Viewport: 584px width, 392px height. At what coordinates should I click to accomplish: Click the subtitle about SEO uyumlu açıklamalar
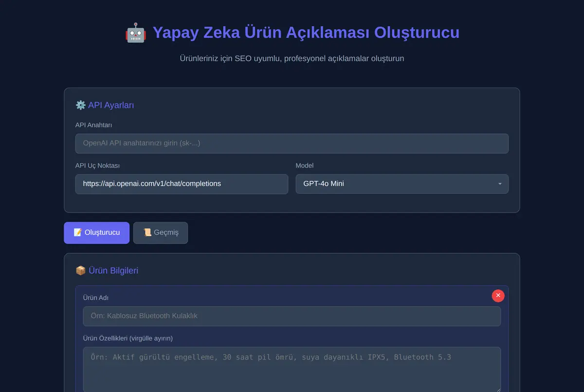[x=292, y=58]
